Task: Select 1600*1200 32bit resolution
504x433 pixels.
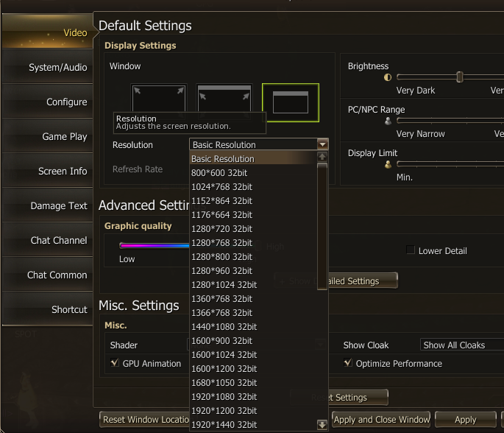Action: [x=253, y=369]
